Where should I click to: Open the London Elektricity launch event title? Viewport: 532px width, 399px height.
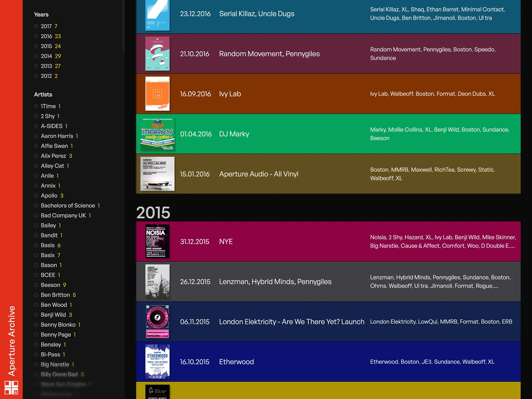point(292,322)
